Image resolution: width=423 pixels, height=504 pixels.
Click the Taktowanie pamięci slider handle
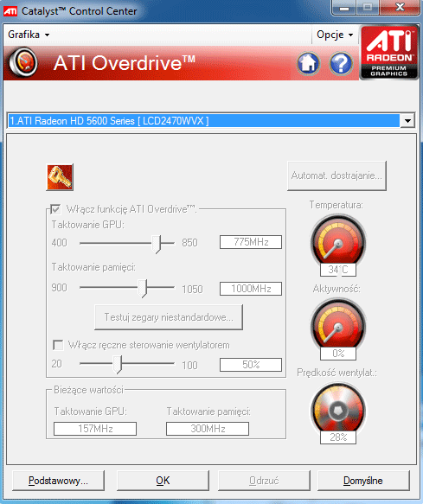pyautogui.click(x=142, y=289)
